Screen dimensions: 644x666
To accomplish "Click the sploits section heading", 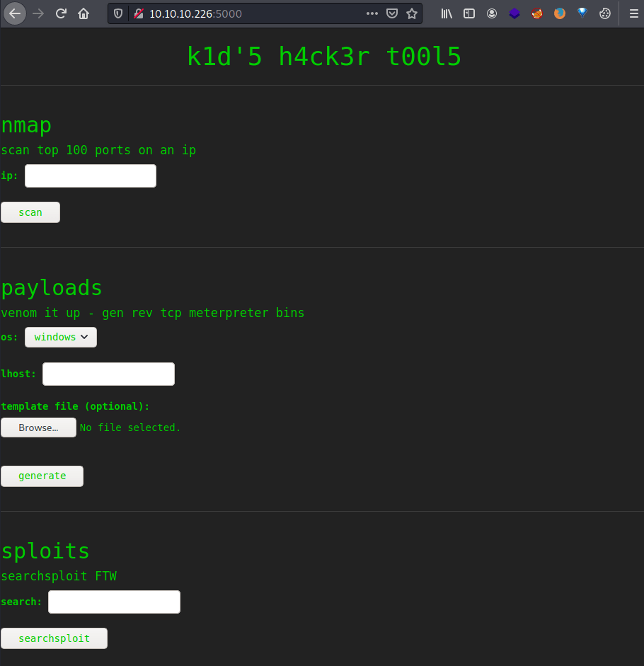I will point(45,551).
